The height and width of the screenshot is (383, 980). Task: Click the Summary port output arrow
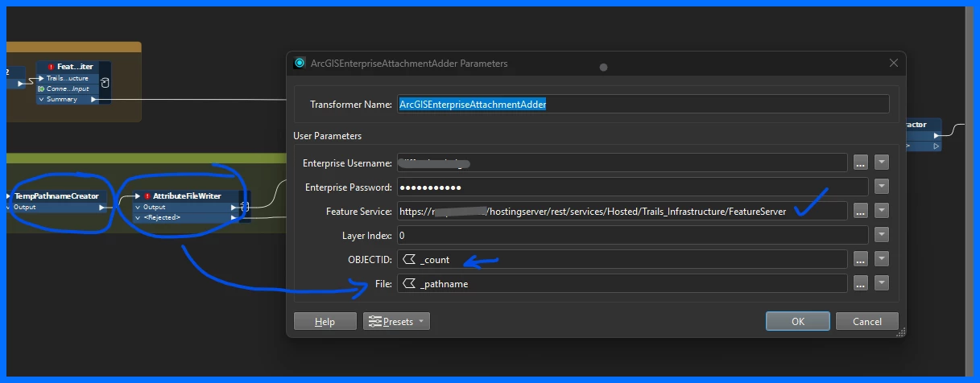click(94, 99)
